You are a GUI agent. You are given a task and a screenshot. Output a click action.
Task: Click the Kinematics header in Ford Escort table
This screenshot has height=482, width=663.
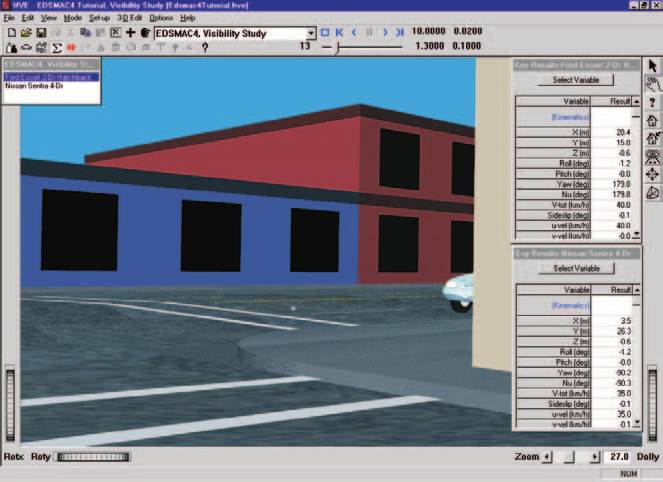(x=570, y=117)
